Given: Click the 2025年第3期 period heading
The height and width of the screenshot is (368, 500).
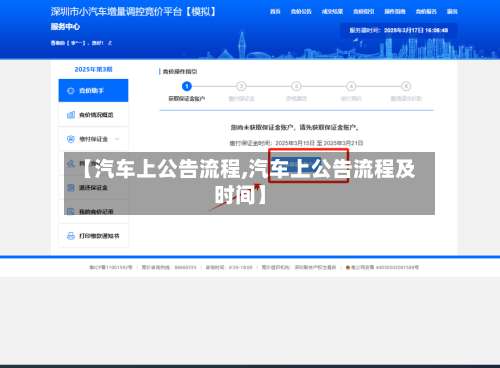Looking at the screenshot, I should coord(93,69).
